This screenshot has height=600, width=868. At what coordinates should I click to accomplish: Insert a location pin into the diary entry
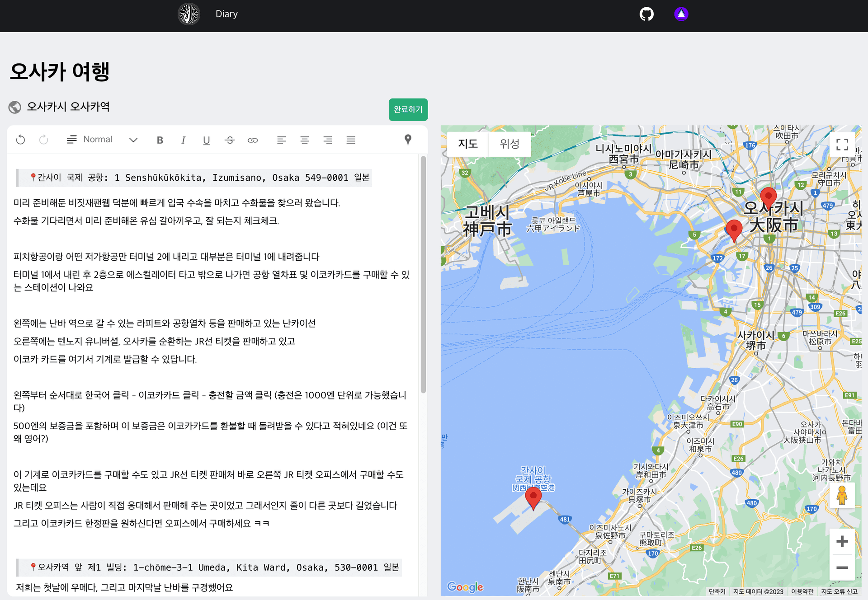pos(407,140)
